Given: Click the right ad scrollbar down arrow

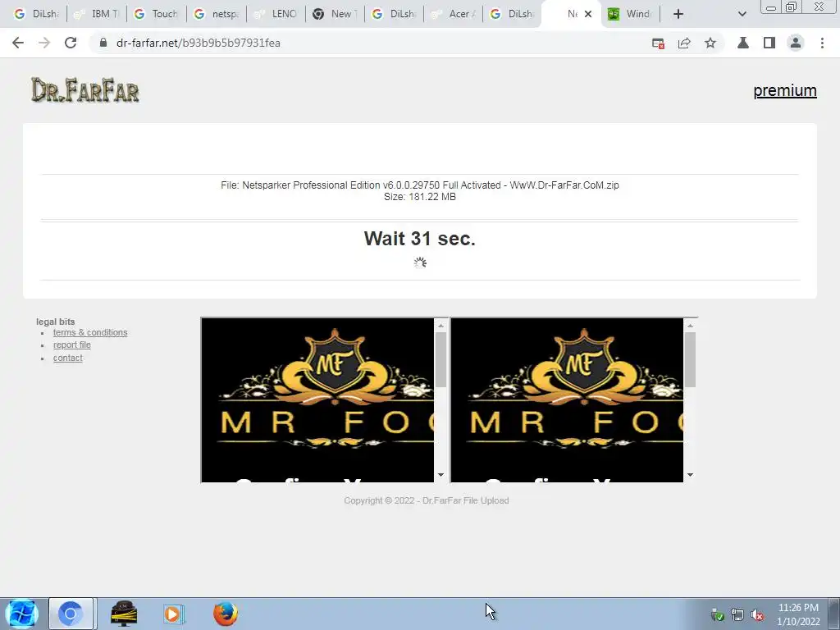Looking at the screenshot, I should tap(690, 475).
